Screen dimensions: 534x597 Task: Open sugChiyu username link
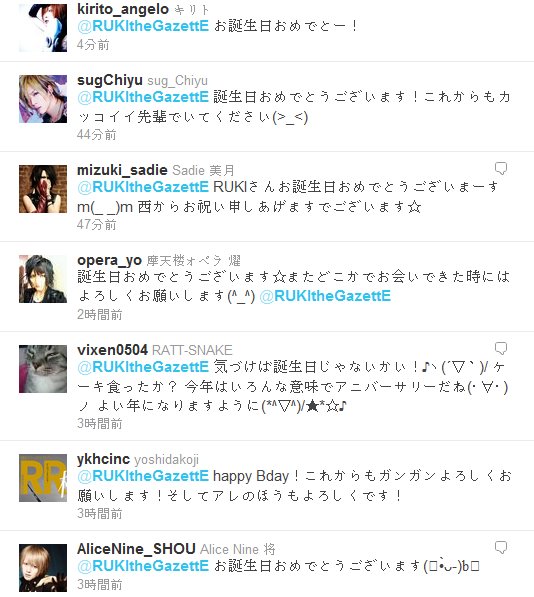110,80
